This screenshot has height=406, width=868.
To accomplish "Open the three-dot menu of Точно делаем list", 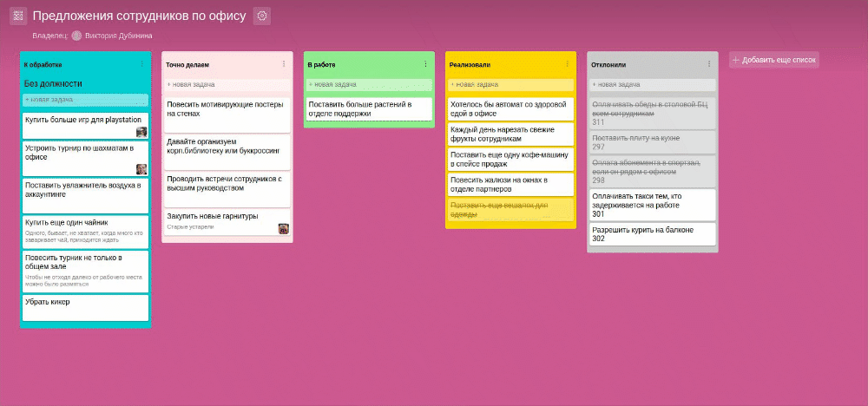I will pyautogui.click(x=283, y=64).
